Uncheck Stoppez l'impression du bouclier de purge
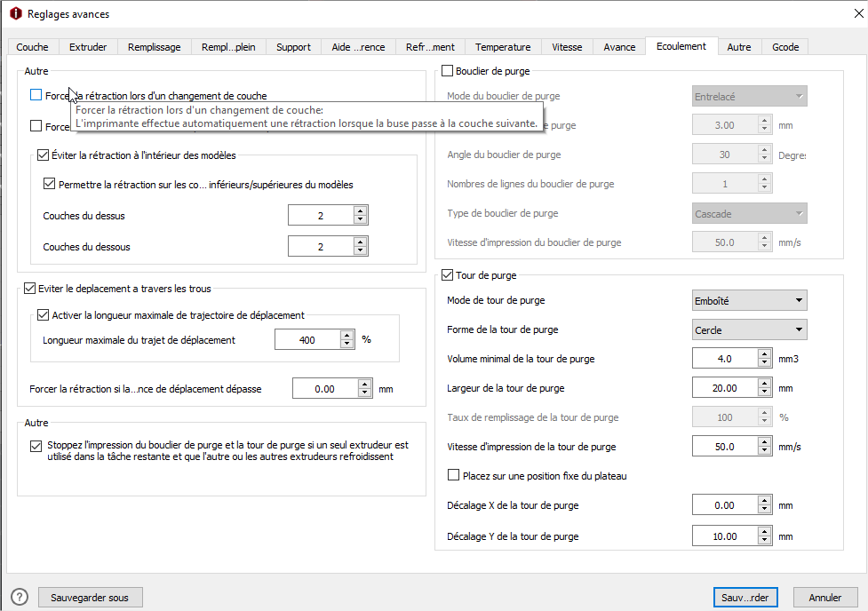The image size is (868, 611). (x=36, y=446)
